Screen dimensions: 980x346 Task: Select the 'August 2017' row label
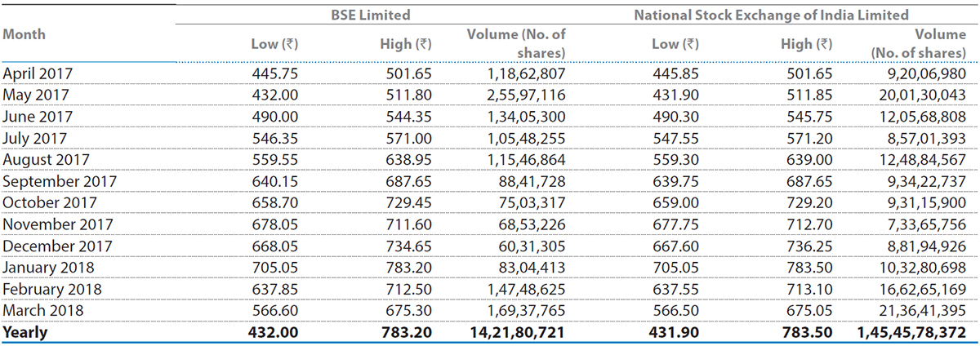(x=44, y=160)
